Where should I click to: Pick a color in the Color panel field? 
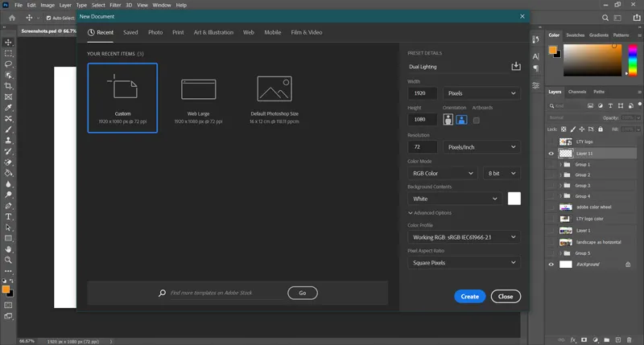592,60
